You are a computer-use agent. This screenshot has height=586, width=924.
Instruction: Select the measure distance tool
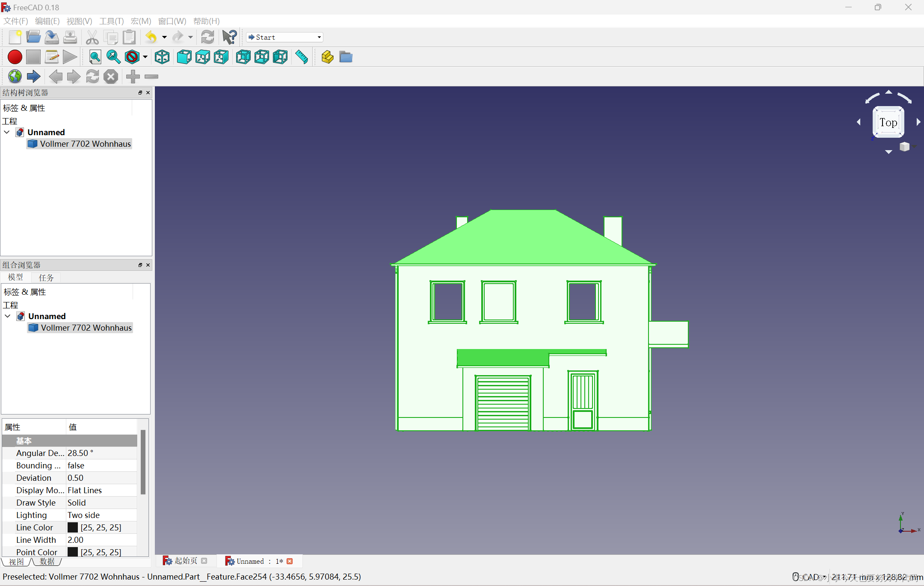[301, 57]
